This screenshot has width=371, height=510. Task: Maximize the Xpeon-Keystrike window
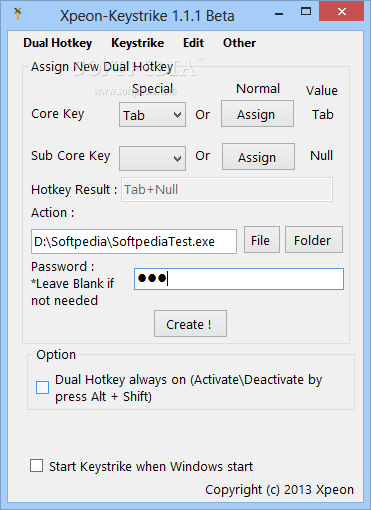point(306,12)
